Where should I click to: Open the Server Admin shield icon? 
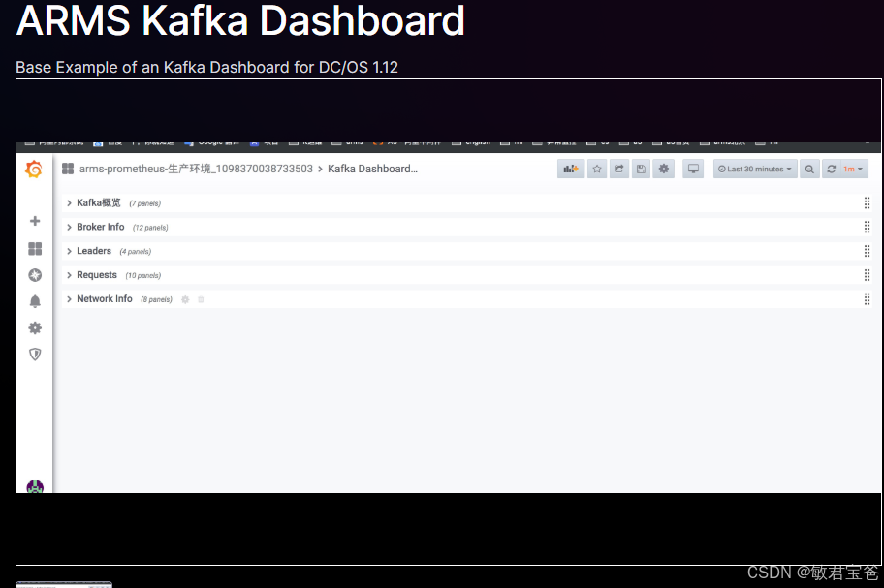pos(35,355)
